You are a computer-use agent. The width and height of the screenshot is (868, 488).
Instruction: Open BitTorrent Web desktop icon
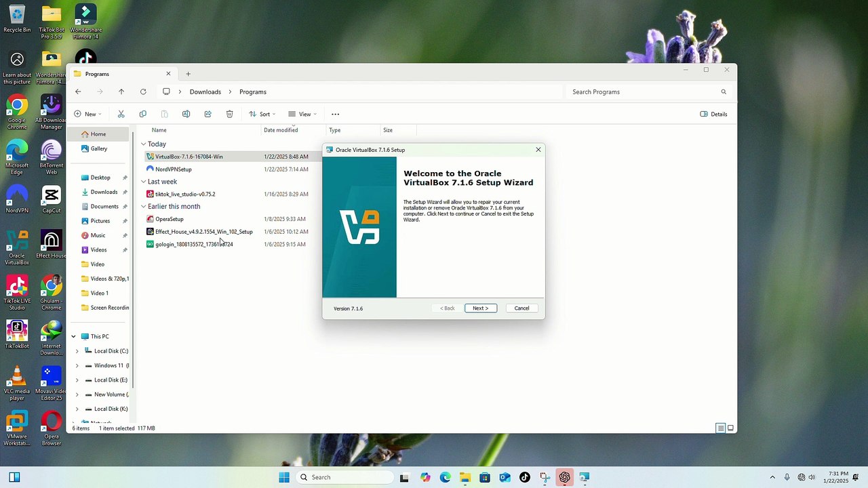point(52,159)
